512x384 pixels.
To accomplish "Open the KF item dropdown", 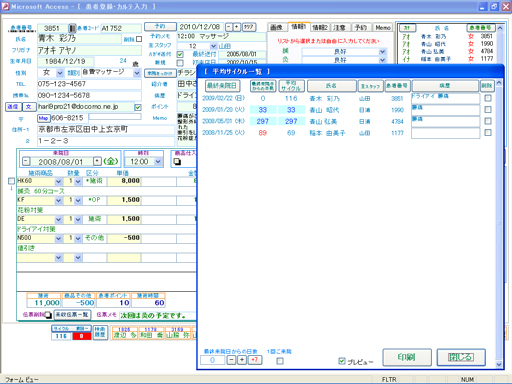I will (59, 201).
